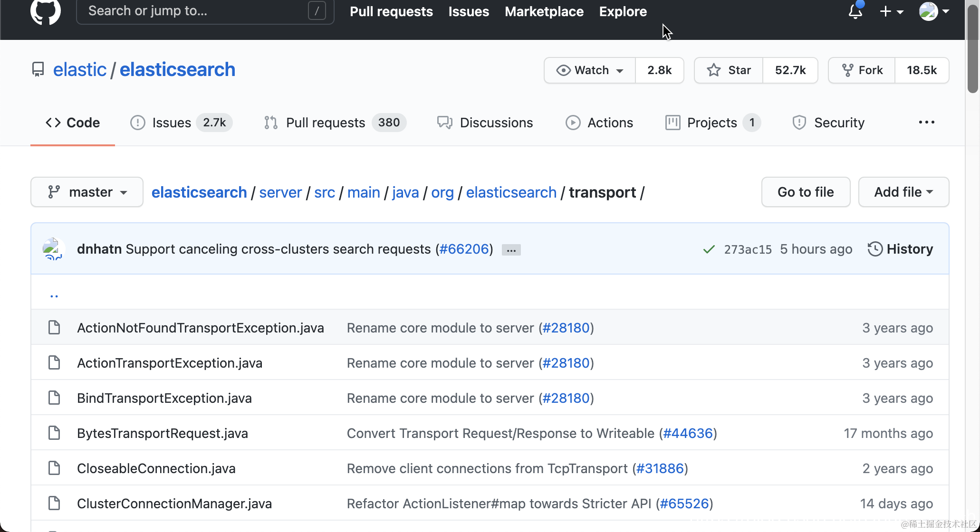Click the Star button
This screenshot has height=532, width=980.
729,70
